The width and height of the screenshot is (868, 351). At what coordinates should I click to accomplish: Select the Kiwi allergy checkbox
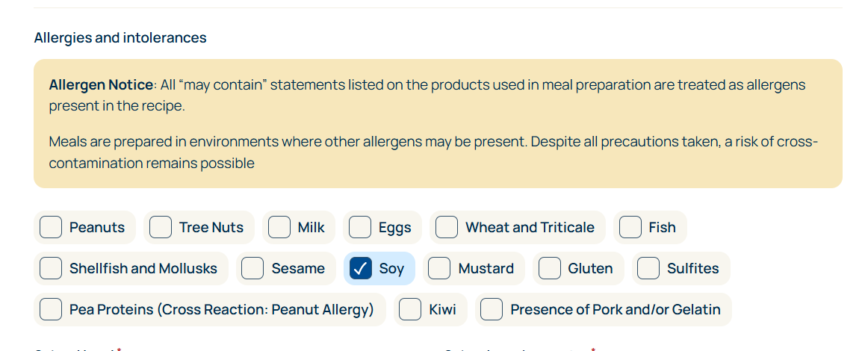click(x=410, y=309)
